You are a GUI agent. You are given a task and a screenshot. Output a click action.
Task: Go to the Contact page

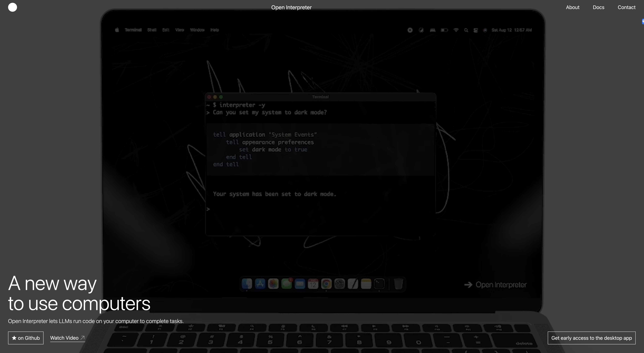pyautogui.click(x=627, y=8)
